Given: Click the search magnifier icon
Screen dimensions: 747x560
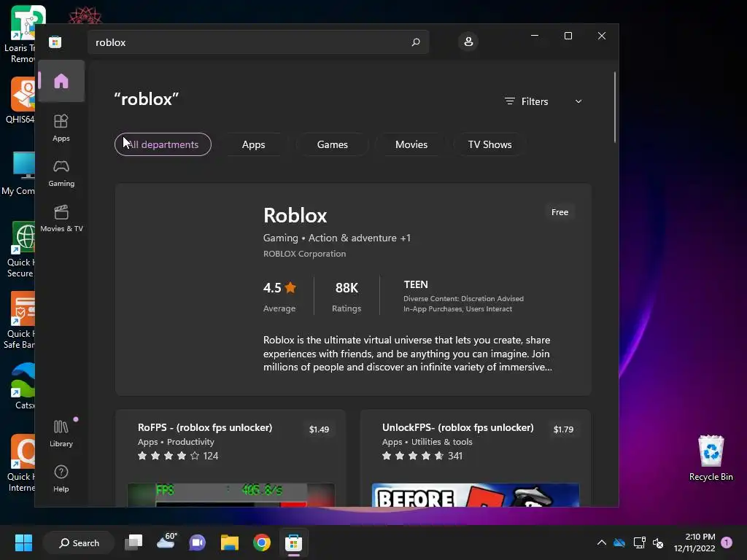Looking at the screenshot, I should pos(415,42).
